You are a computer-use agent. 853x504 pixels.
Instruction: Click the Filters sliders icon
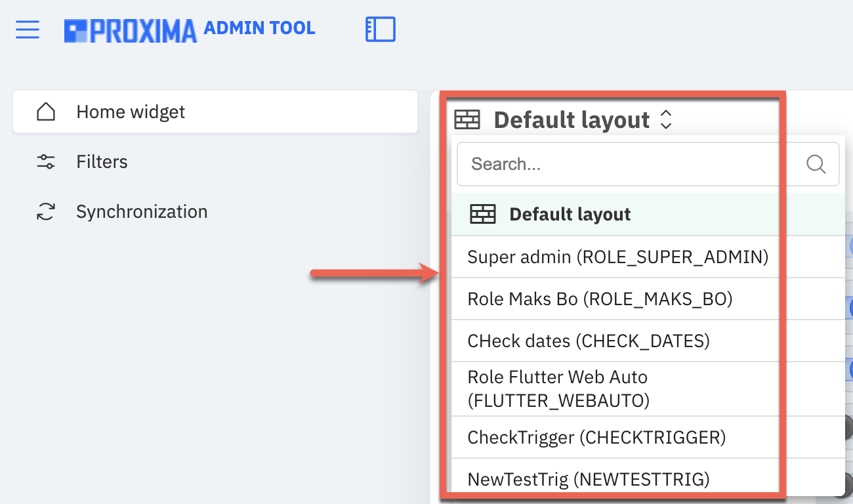(46, 162)
